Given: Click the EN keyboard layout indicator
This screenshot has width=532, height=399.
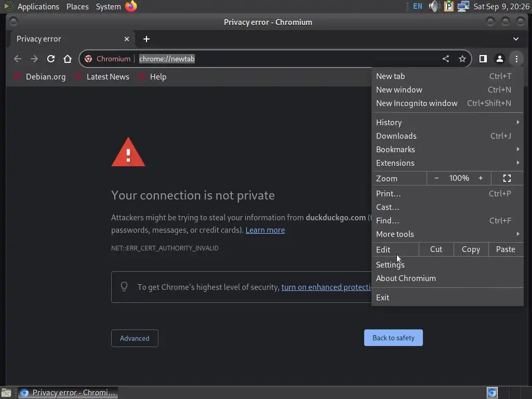Looking at the screenshot, I should (418, 6).
